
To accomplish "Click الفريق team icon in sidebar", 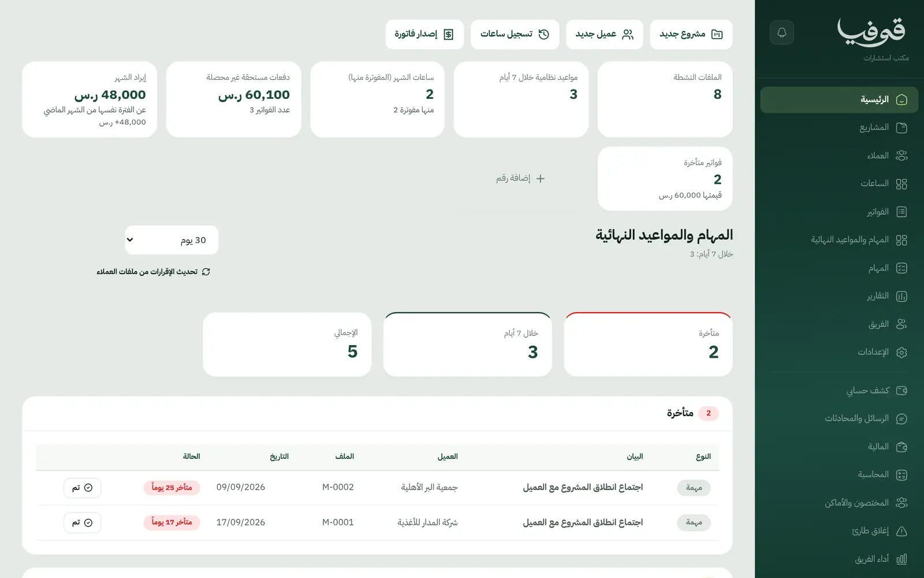I will point(901,324).
